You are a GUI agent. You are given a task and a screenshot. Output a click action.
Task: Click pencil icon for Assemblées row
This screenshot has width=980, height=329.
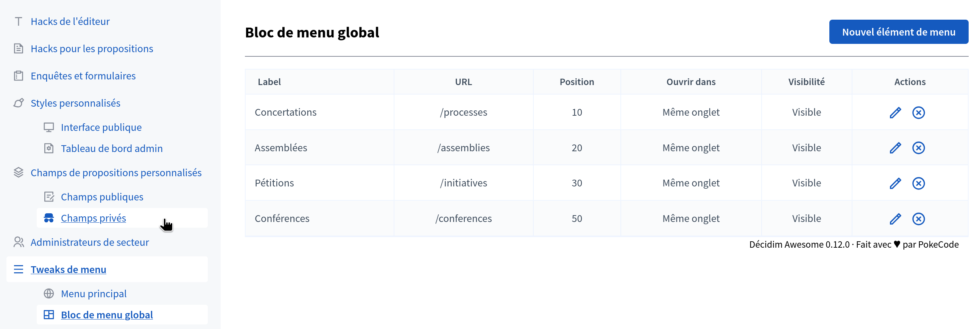(x=895, y=148)
